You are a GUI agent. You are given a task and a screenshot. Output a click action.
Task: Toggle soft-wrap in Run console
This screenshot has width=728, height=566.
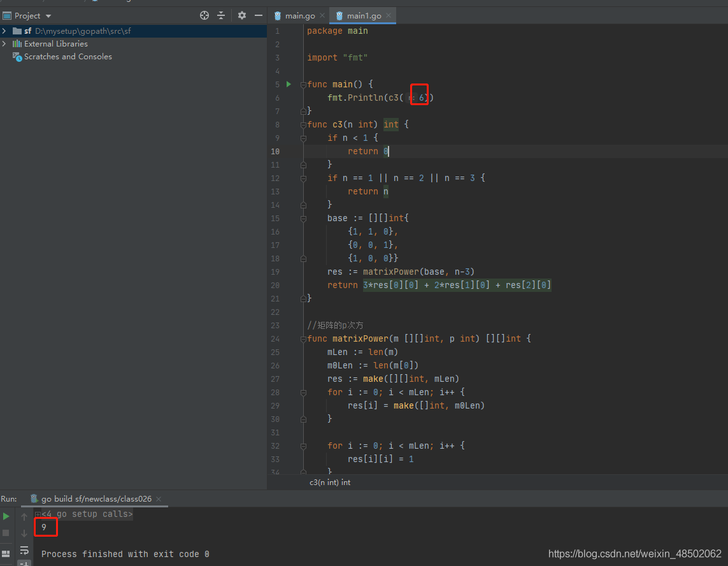[x=24, y=551]
